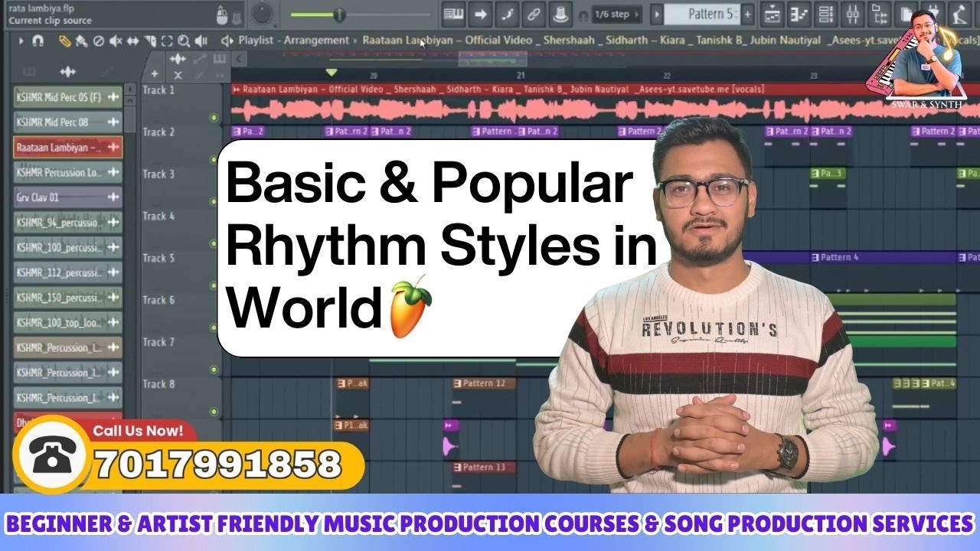Open the Mixer view icon
Image resolution: width=980 pixels, height=551 pixels.
(854, 13)
